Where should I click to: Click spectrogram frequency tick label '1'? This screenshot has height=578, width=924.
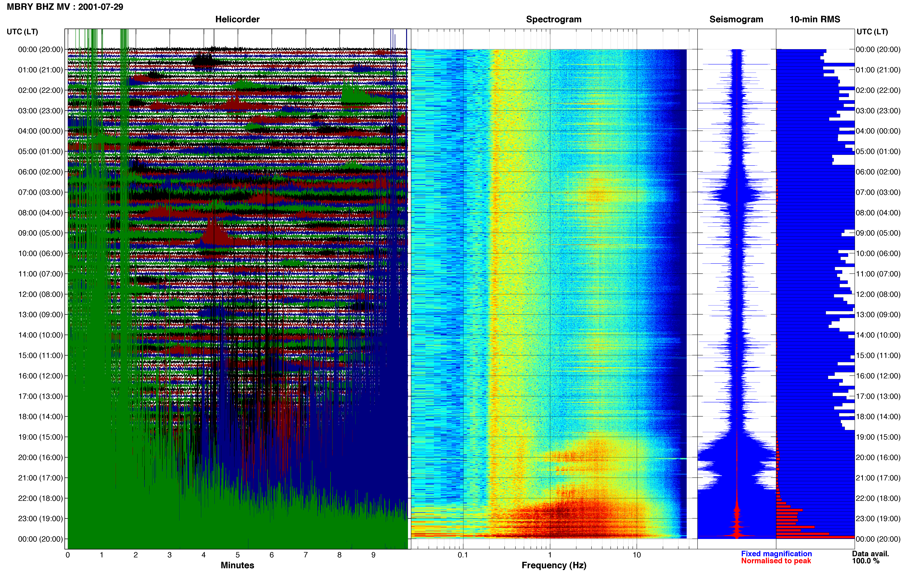[550, 555]
